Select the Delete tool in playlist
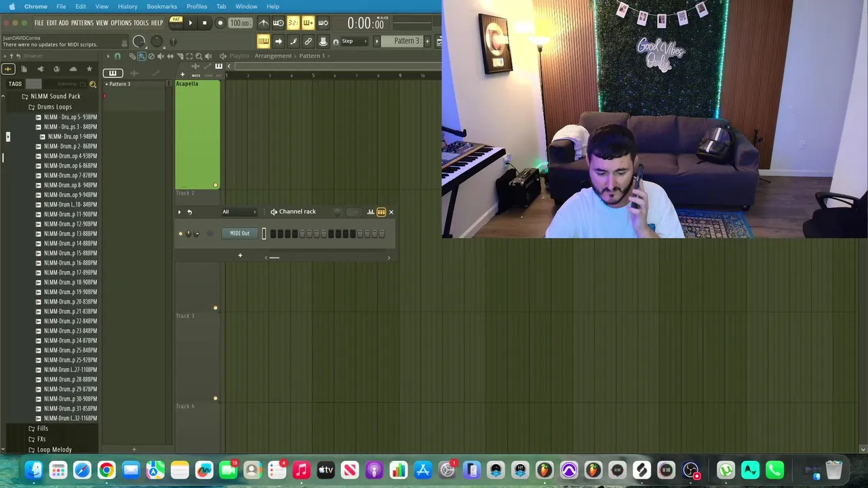This screenshot has height=488, width=868. click(x=151, y=56)
